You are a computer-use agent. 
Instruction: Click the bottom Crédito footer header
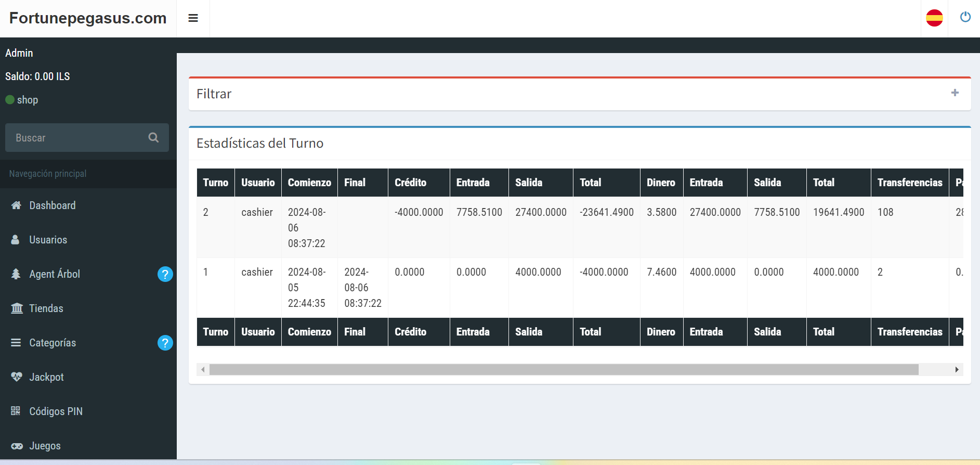pyautogui.click(x=419, y=332)
